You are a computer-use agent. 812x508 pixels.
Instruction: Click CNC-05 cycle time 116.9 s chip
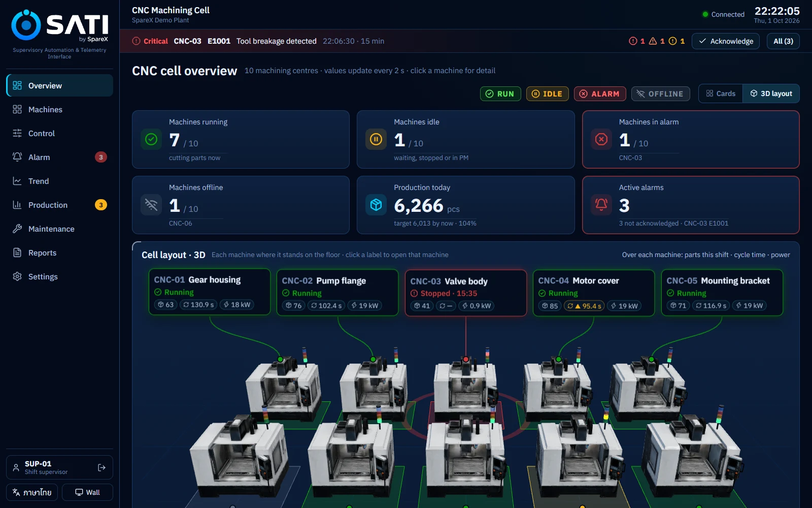(710, 306)
